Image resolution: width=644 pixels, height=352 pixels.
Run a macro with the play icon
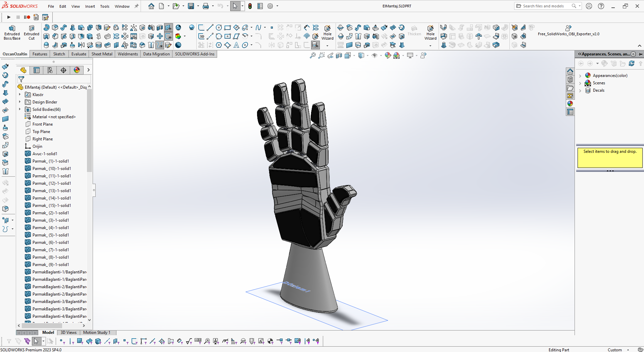tap(9, 17)
